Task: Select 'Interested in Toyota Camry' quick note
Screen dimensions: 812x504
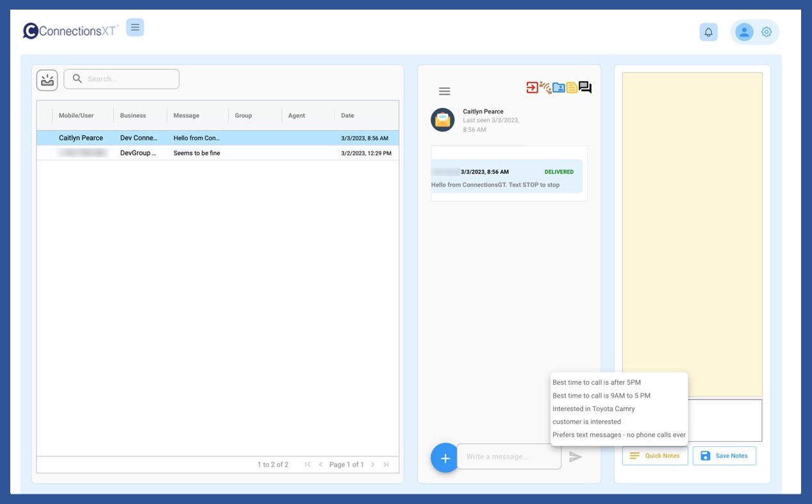Action: pos(593,409)
